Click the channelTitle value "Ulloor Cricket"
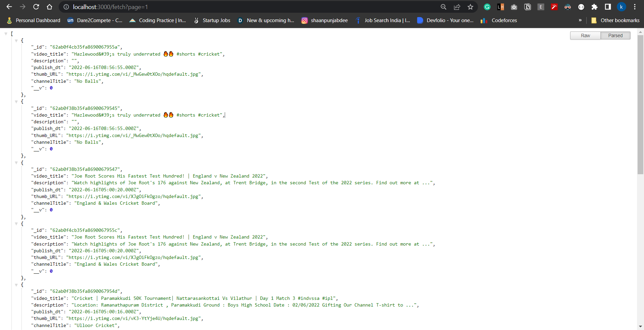The height and width of the screenshot is (330, 644). coord(96,325)
